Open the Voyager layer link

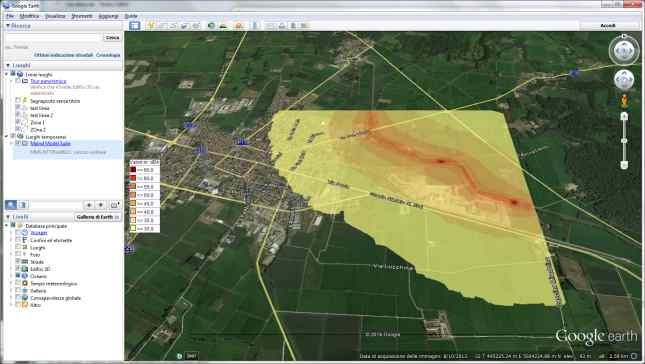click(39, 233)
